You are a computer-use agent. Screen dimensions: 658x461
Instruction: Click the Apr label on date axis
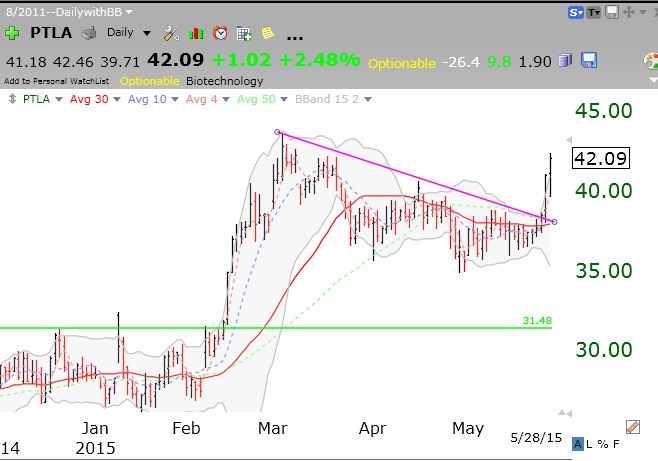tap(372, 430)
